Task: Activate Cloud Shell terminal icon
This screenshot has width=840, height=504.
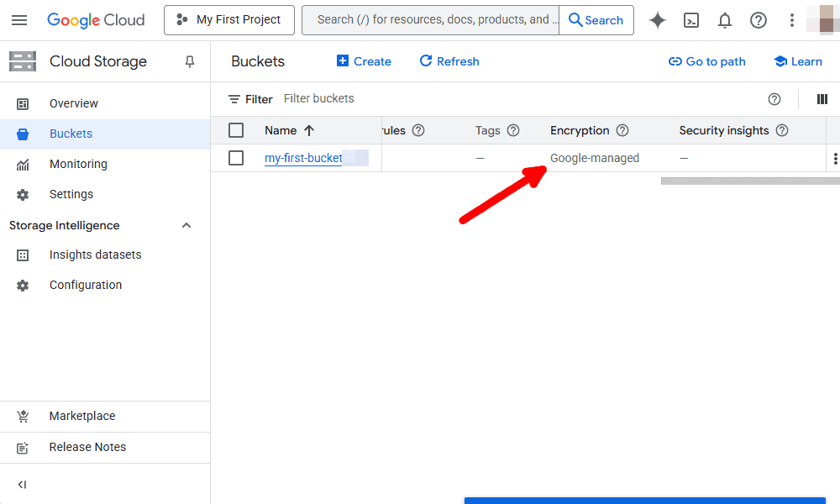Action: 691,20
